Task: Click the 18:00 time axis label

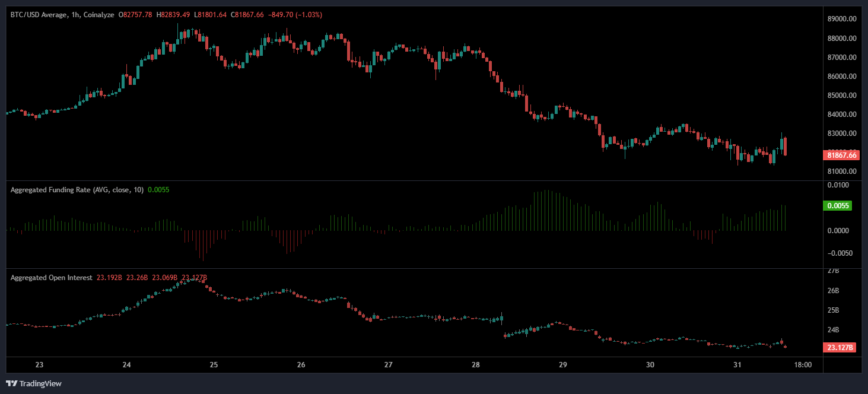Action: point(802,365)
